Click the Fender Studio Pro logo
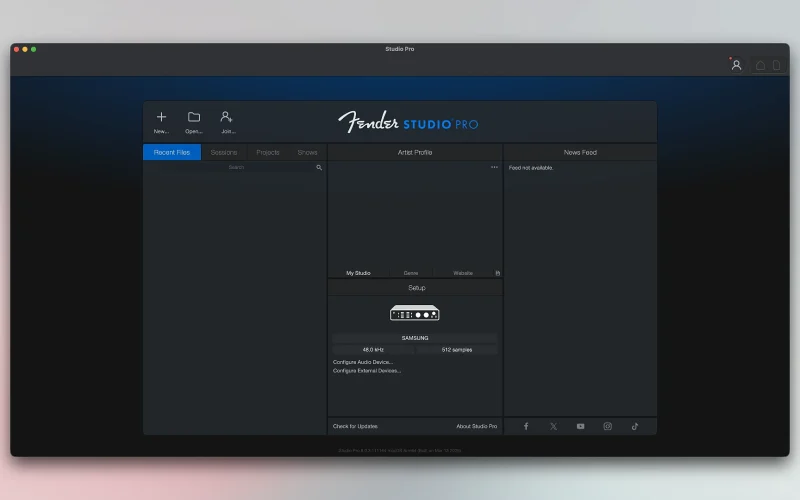800x500 pixels. click(408, 122)
